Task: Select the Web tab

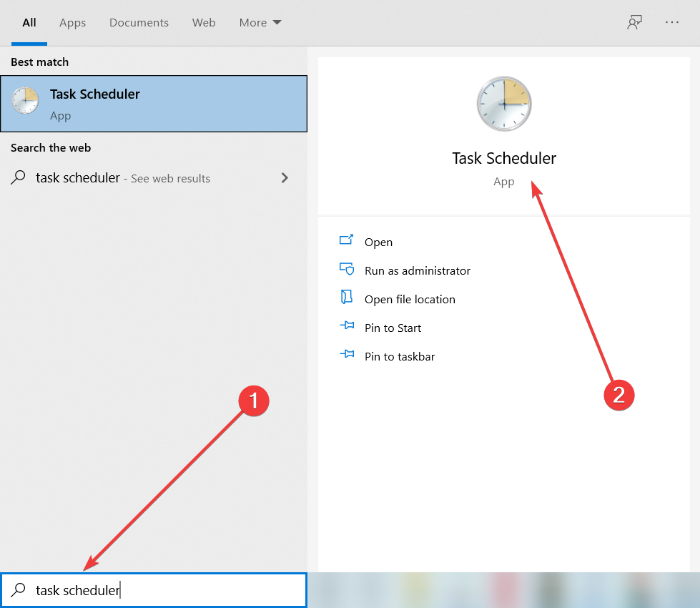Action: click(x=204, y=23)
